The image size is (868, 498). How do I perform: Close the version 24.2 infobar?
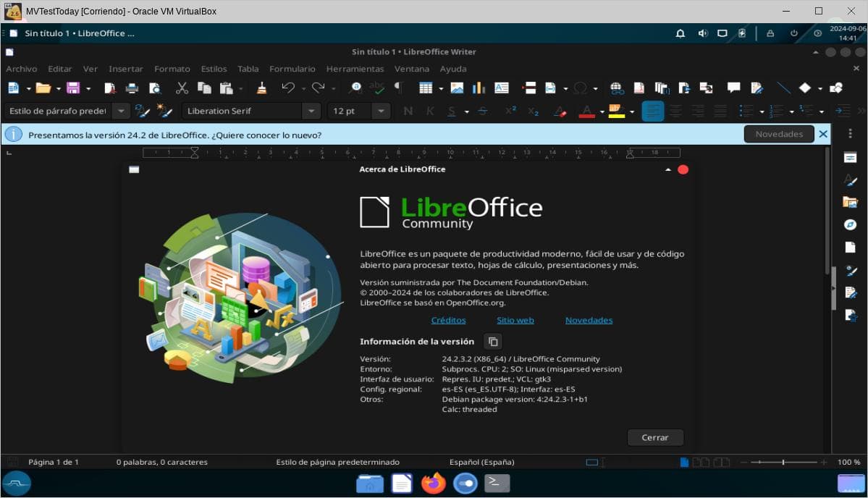(823, 134)
